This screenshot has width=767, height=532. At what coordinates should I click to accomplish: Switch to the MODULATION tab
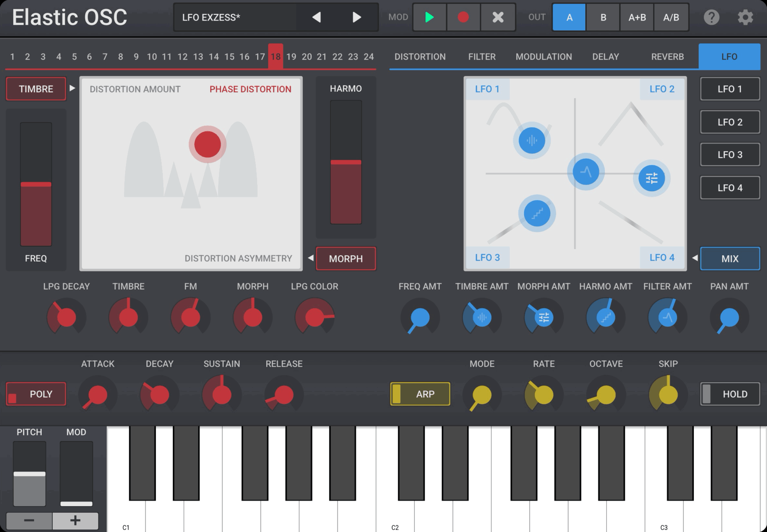point(544,57)
